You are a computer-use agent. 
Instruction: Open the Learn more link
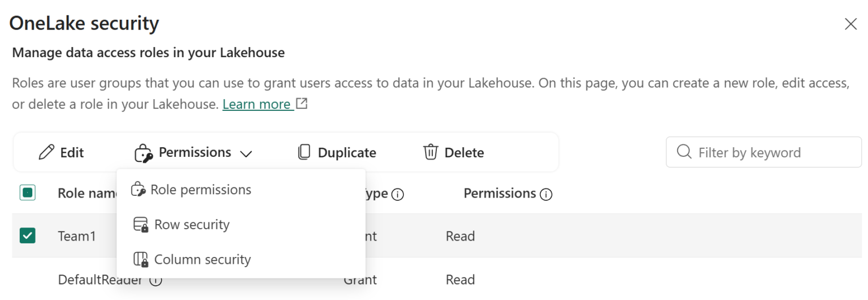[258, 104]
